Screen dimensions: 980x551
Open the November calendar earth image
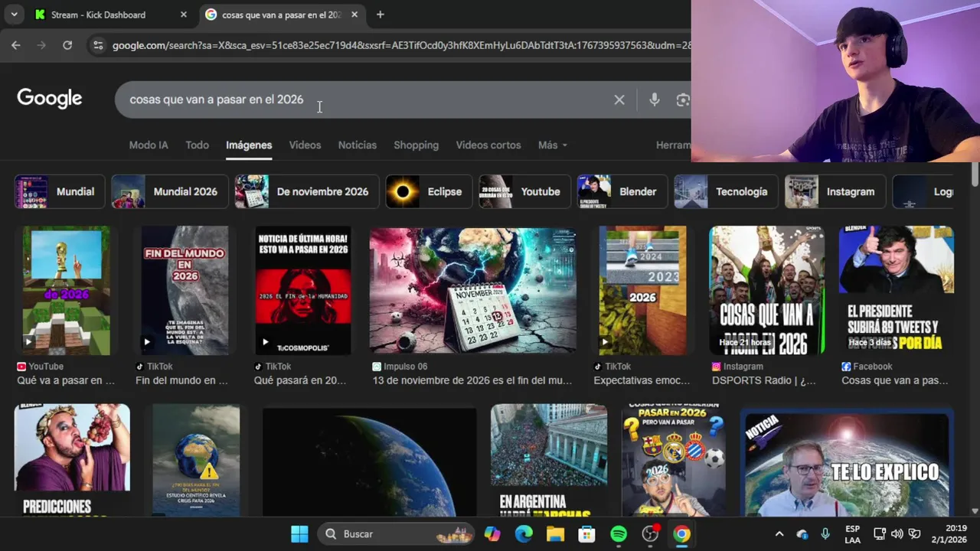coord(473,290)
